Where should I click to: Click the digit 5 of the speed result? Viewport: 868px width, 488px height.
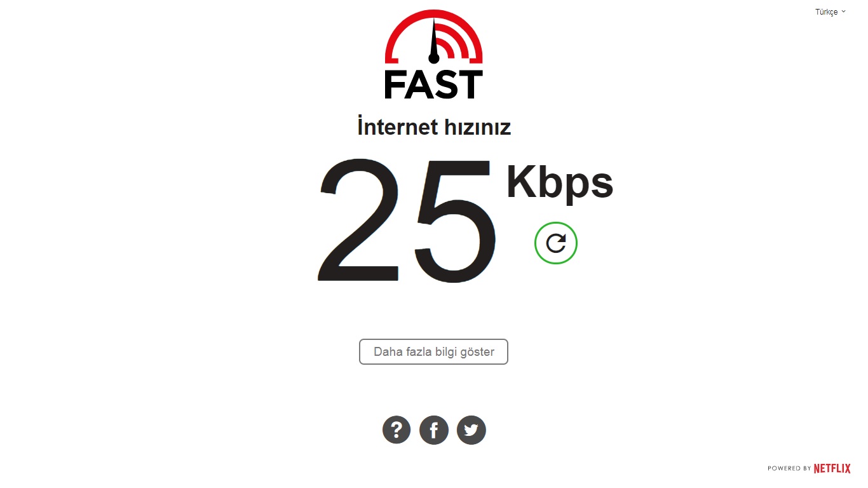click(x=454, y=220)
